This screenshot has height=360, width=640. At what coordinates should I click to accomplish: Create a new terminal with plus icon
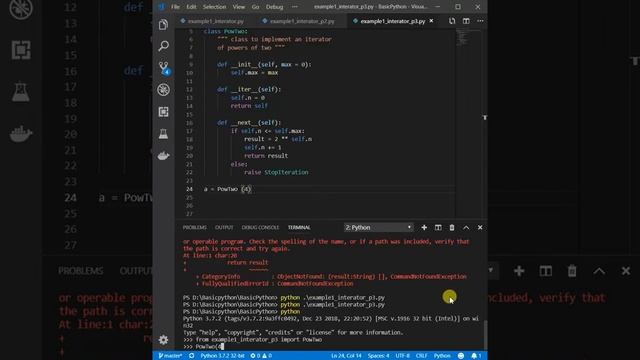tap(424, 227)
